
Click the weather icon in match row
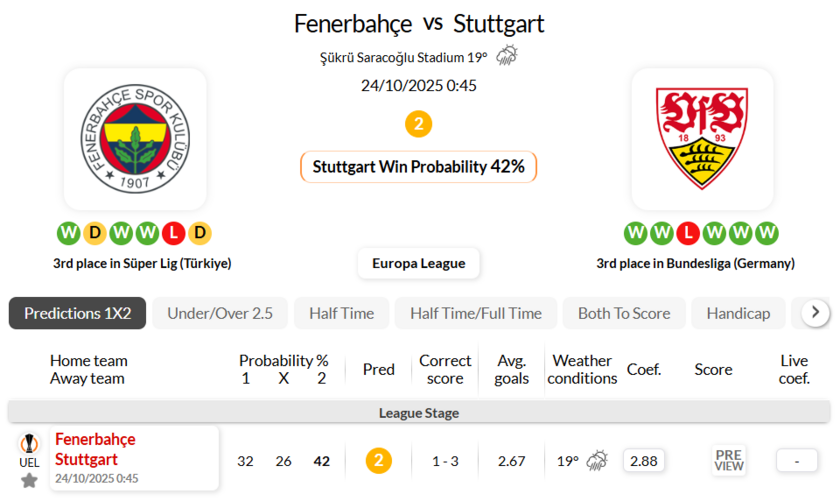click(597, 461)
